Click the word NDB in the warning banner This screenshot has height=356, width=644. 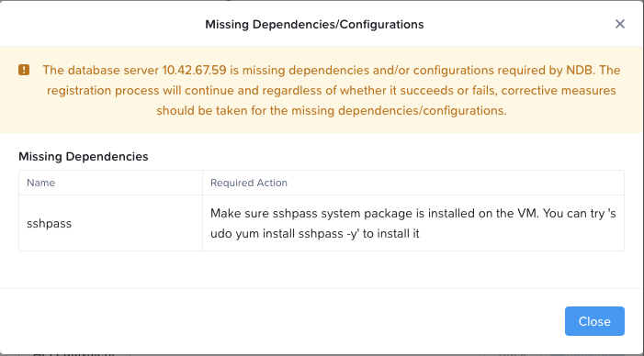[580, 70]
